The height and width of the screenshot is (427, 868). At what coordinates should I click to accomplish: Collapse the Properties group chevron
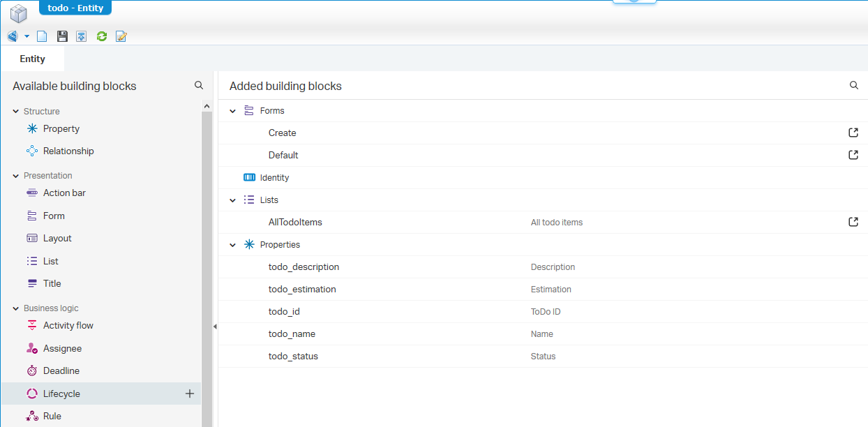coord(233,245)
